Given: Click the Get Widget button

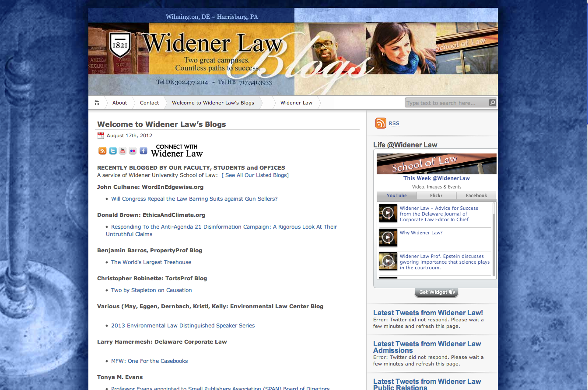Looking at the screenshot, I should coord(437,292).
